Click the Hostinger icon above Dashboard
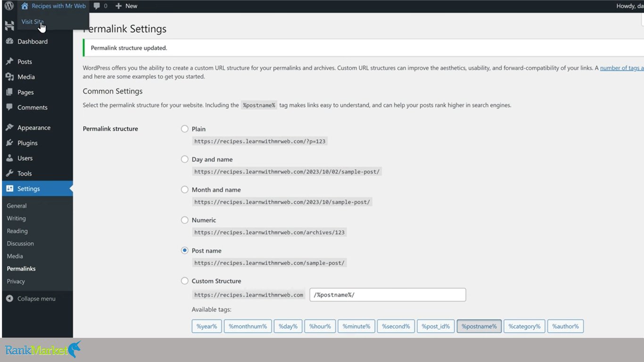This screenshot has width=644, height=362. coord(9,26)
